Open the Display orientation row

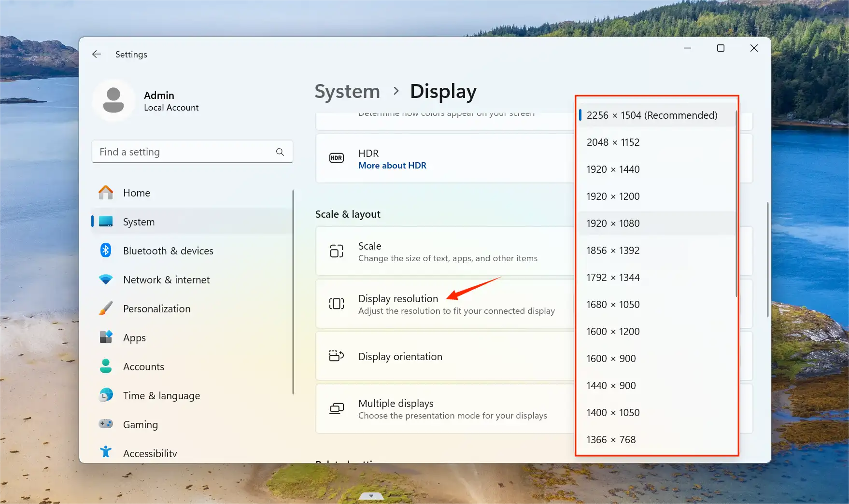click(x=445, y=356)
